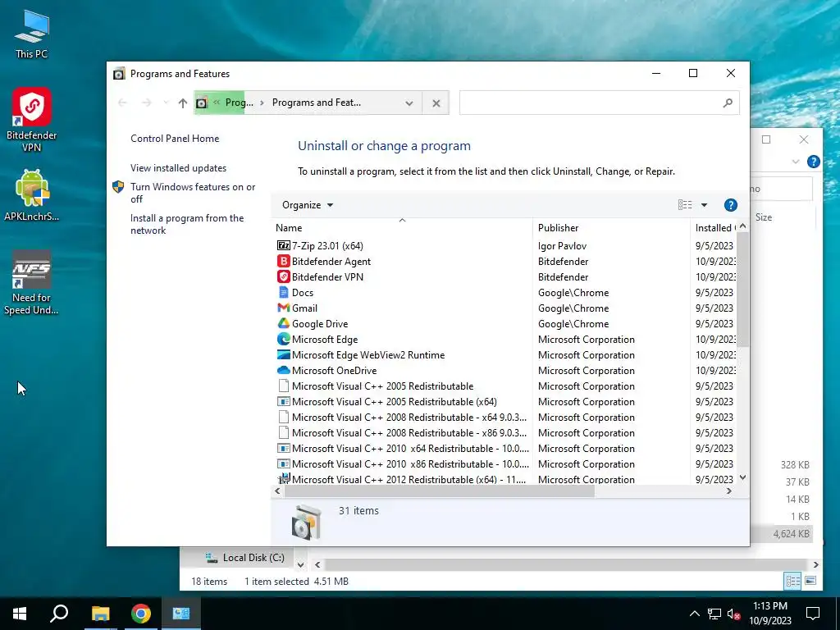This screenshot has width=840, height=630.
Task: Open File Explorer from taskbar
Action: (100, 614)
